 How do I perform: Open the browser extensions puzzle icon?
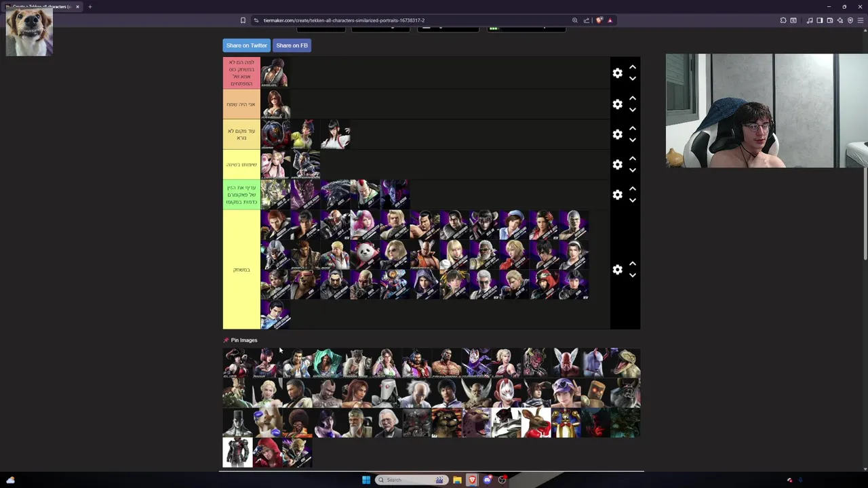[783, 20]
